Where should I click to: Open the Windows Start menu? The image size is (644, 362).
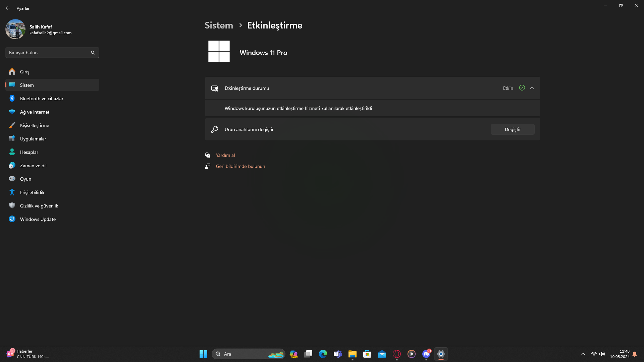[x=203, y=354]
